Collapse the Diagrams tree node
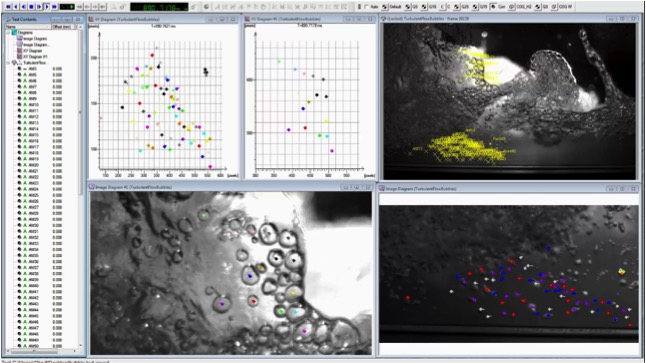646x363 pixels. pyautogui.click(x=8, y=33)
